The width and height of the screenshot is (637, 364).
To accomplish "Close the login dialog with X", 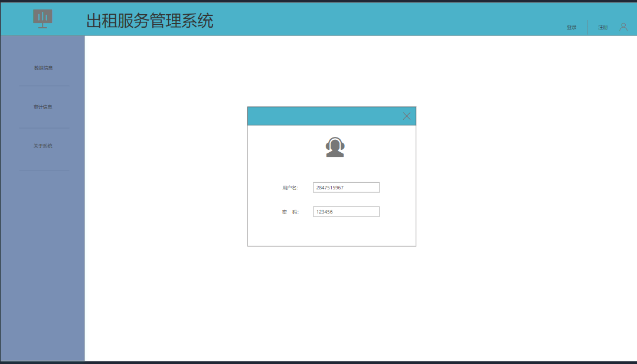I will [x=407, y=116].
